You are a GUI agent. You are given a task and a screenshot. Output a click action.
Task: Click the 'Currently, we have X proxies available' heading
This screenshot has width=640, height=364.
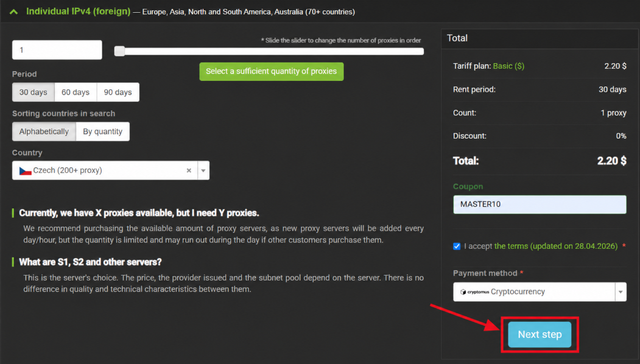tap(139, 213)
